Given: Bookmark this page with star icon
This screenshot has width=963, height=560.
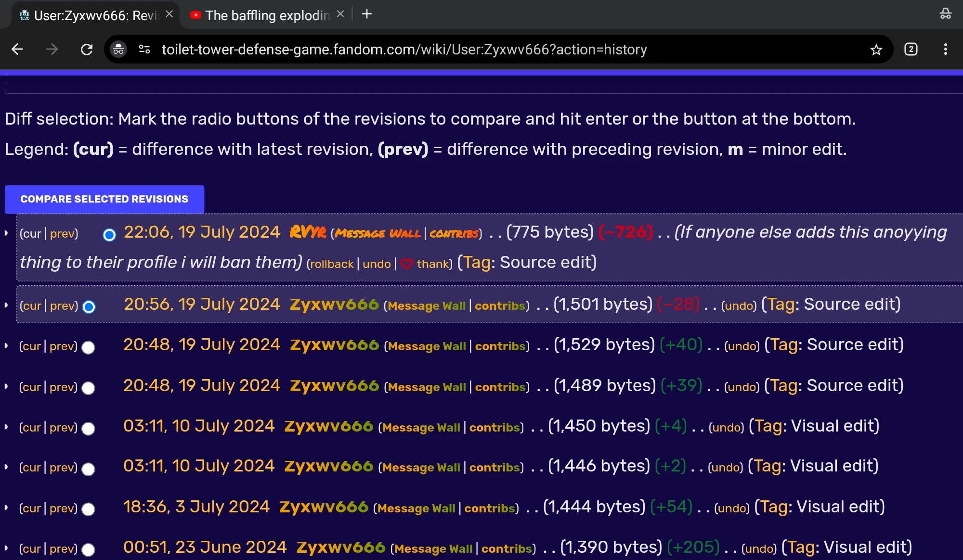Looking at the screenshot, I should pyautogui.click(x=876, y=50).
